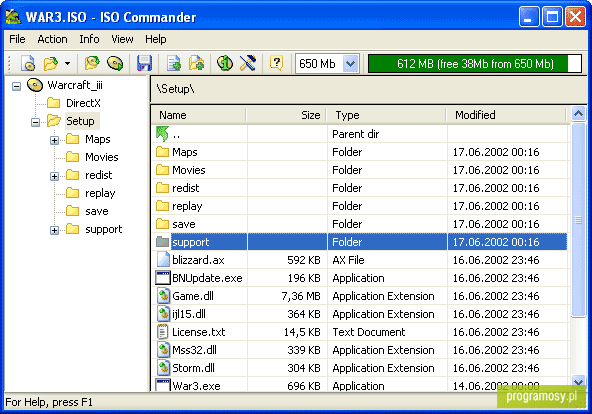This screenshot has height=414, width=592.
Task: Open the Help menu
Action: click(x=156, y=39)
